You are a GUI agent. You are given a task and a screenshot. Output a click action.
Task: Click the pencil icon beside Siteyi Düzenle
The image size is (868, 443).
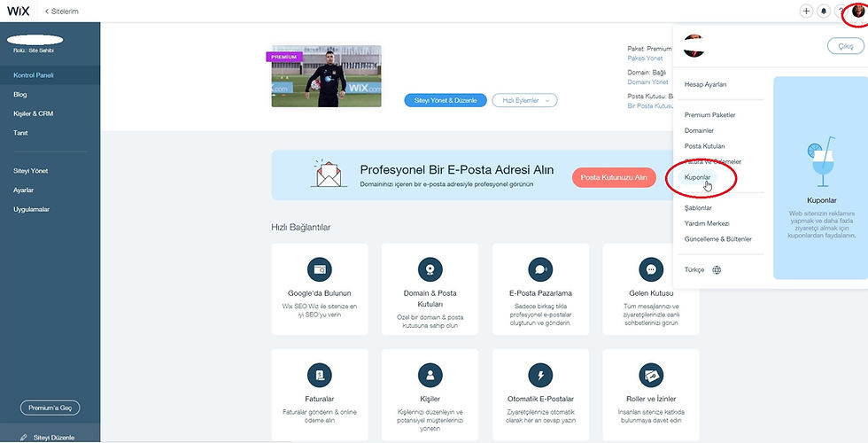click(23, 437)
